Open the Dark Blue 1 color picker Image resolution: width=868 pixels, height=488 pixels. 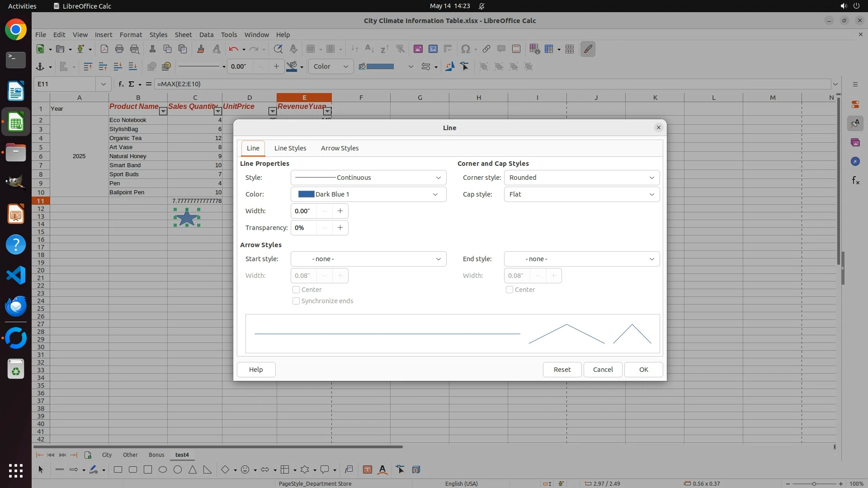pos(368,194)
